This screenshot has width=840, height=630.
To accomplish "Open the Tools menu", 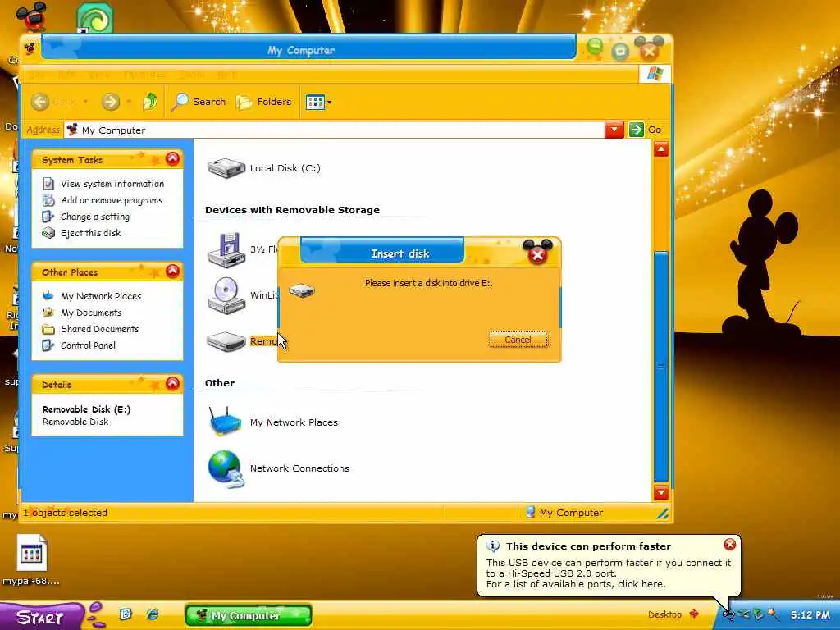I will [190, 74].
